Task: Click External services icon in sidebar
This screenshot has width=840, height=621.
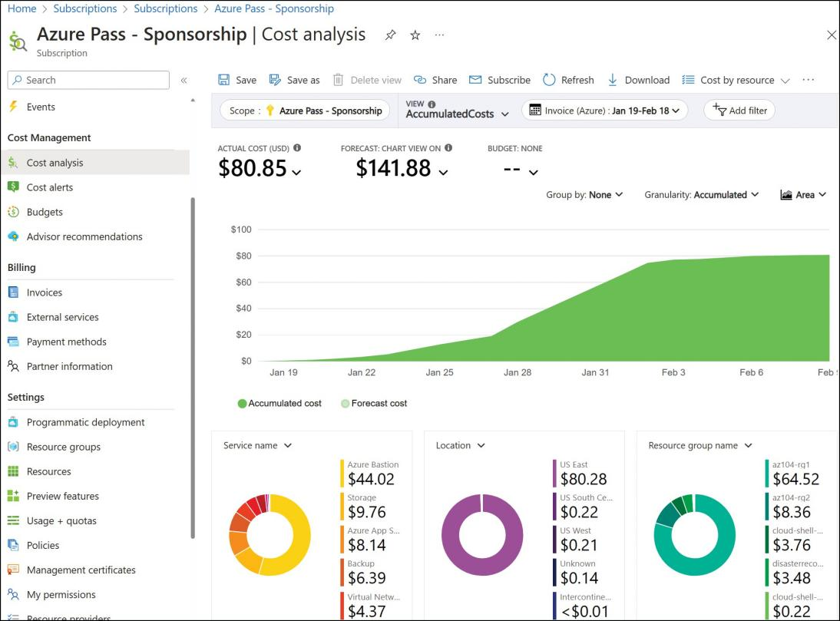Action: click(13, 317)
